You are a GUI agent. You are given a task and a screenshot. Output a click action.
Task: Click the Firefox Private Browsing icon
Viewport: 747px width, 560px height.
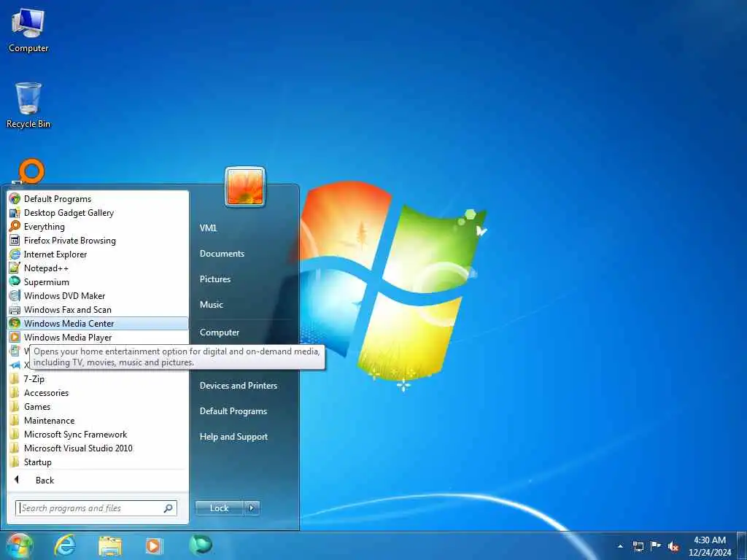click(x=15, y=240)
